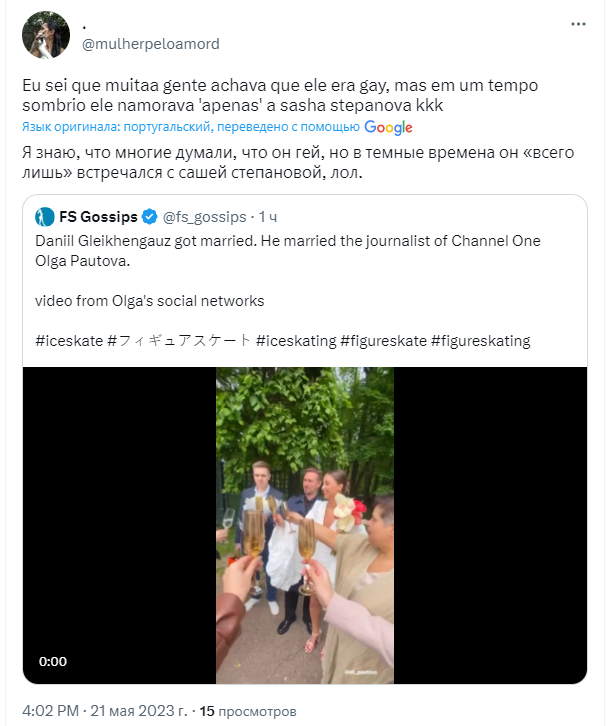Screen dimensions: 606x726
Task: Open the 4:02 PM 21 мая 2023 timestamp
Action: coord(105,711)
